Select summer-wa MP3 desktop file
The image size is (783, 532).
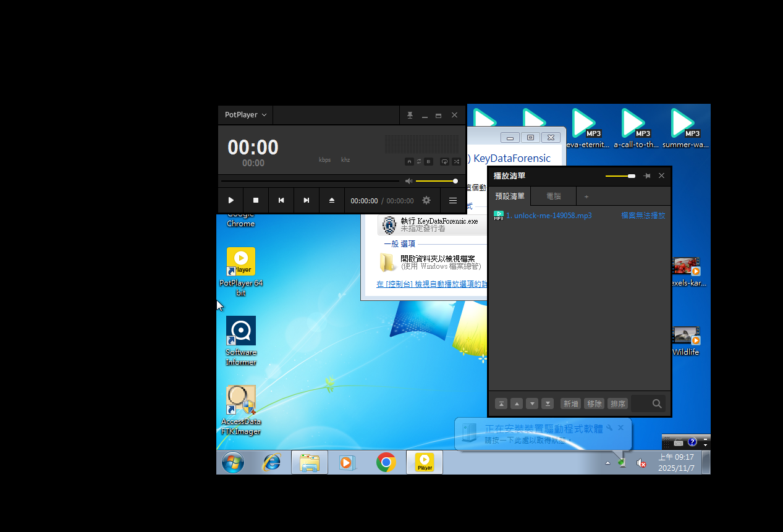click(x=685, y=129)
